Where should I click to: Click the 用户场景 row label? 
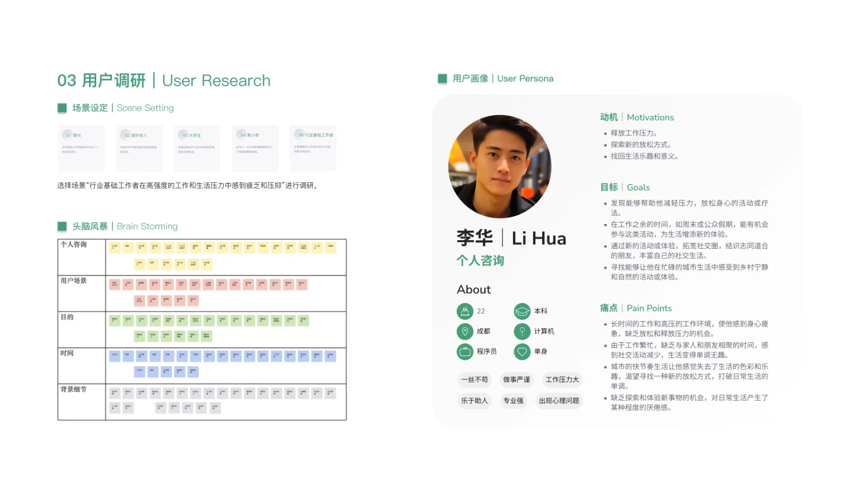click(74, 281)
